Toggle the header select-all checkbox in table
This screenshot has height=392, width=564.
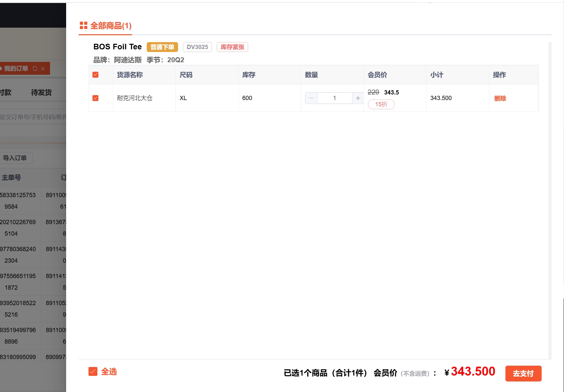pos(95,75)
